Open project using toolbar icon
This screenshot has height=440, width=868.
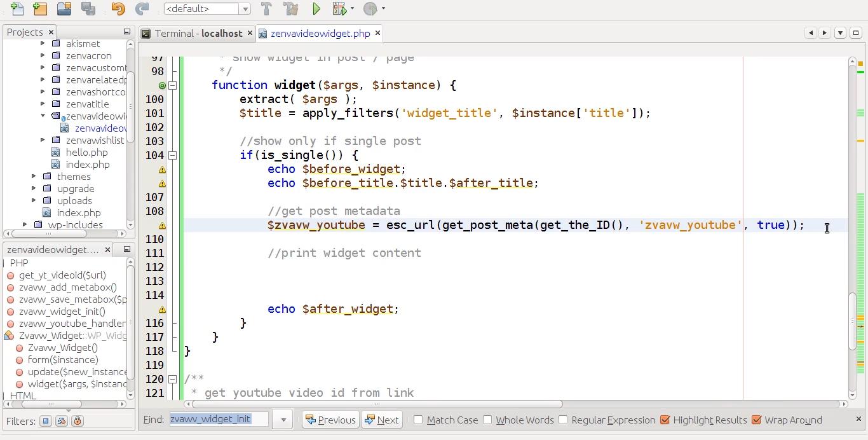coord(64,9)
